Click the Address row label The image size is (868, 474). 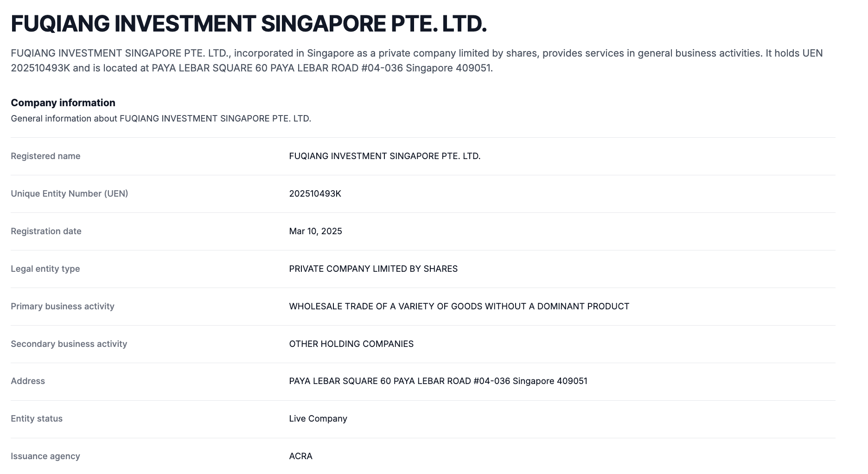[x=28, y=381]
